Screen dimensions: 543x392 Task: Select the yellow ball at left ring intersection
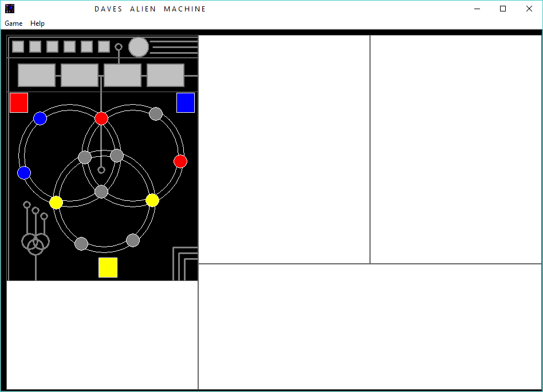click(56, 203)
